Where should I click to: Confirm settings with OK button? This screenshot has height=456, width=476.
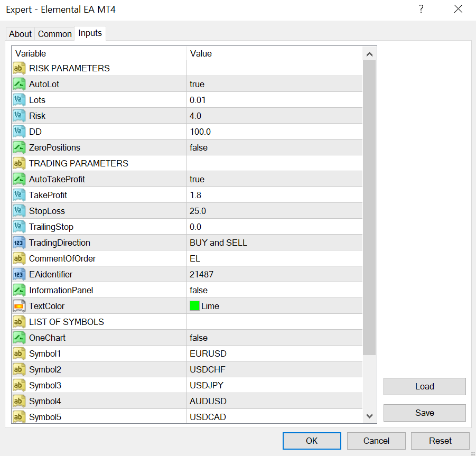[x=312, y=441]
